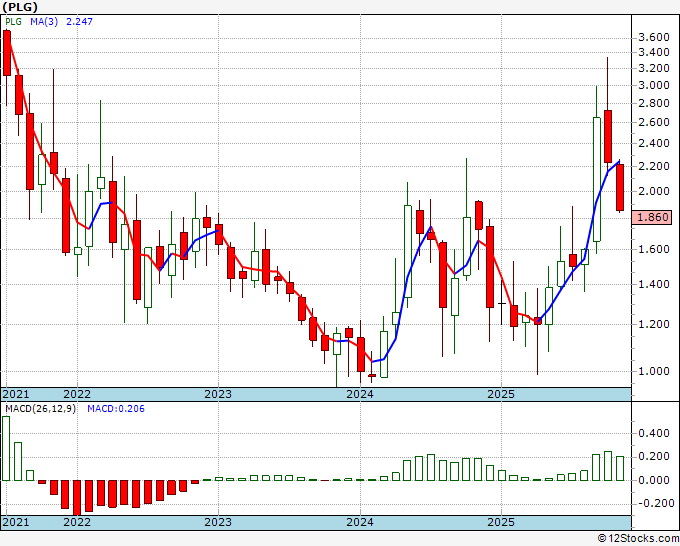680x546 pixels.
Task: Click the 0.200 MACD axis label
Action: (x=654, y=457)
